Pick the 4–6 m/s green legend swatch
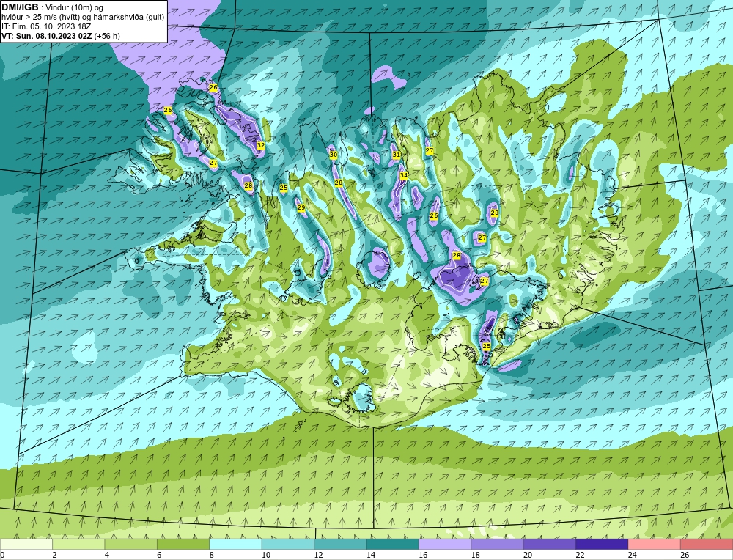 (131, 544)
